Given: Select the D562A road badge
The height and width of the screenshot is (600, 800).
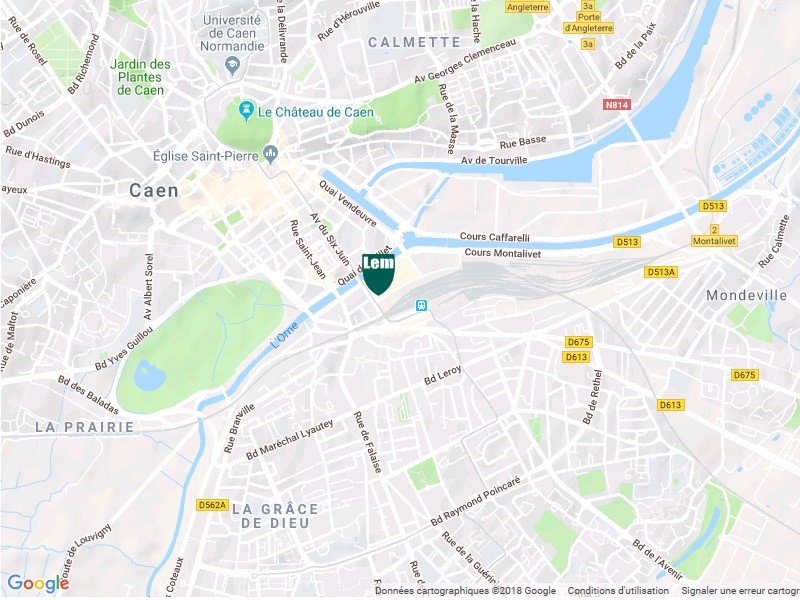Looking at the screenshot, I should click(212, 505).
